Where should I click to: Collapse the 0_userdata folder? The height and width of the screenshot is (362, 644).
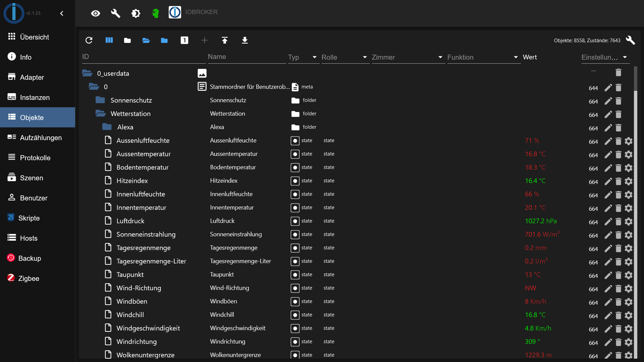[88, 73]
